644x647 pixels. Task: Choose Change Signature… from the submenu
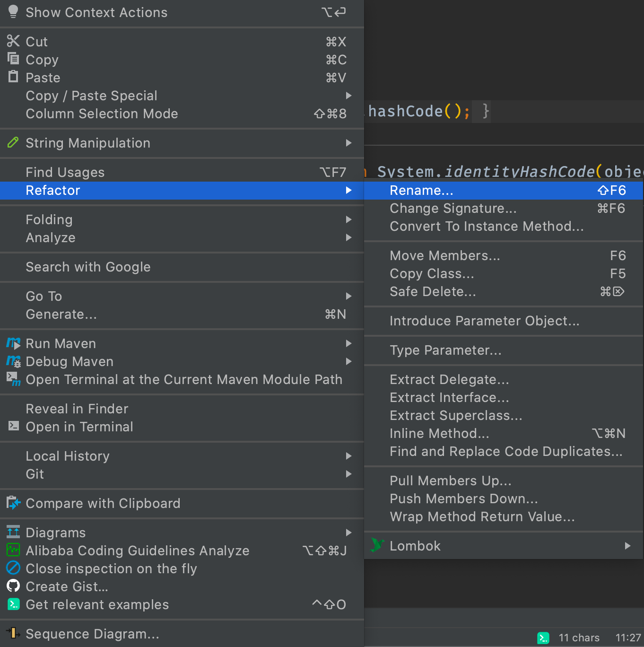[x=453, y=208]
